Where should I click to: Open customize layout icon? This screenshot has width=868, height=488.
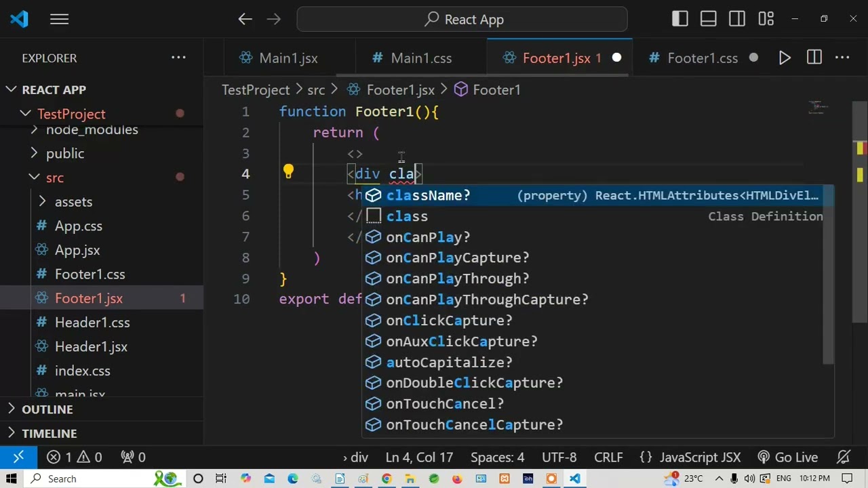click(766, 20)
